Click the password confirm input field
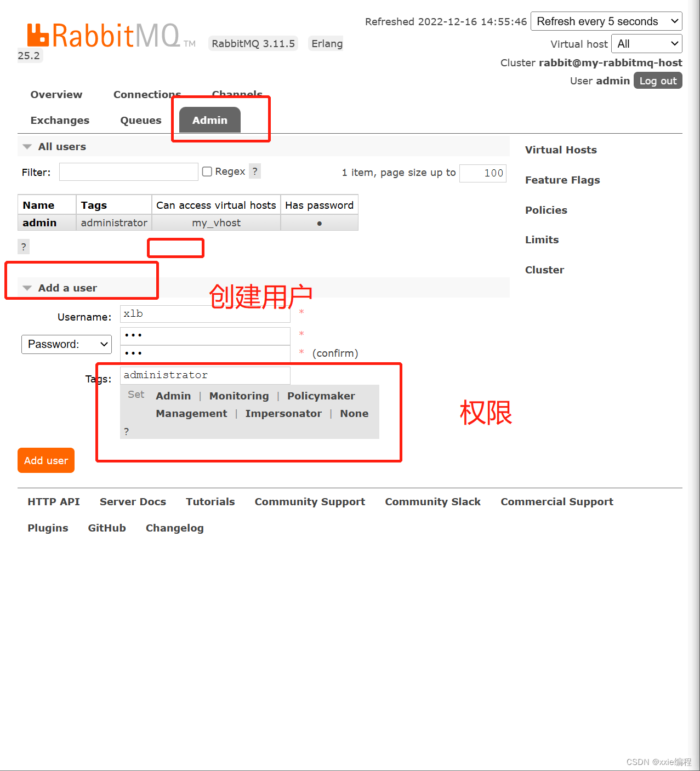Screen dimensions: 700x771 [205, 353]
